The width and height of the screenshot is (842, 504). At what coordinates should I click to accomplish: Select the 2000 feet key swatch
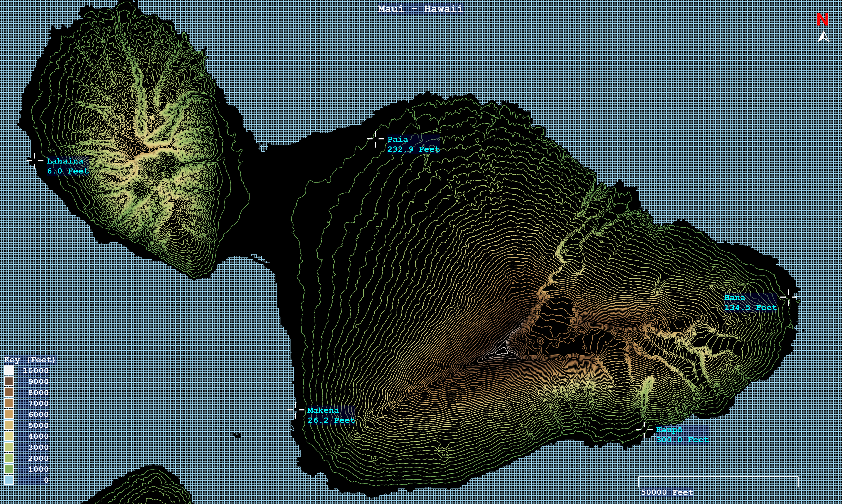point(9,458)
